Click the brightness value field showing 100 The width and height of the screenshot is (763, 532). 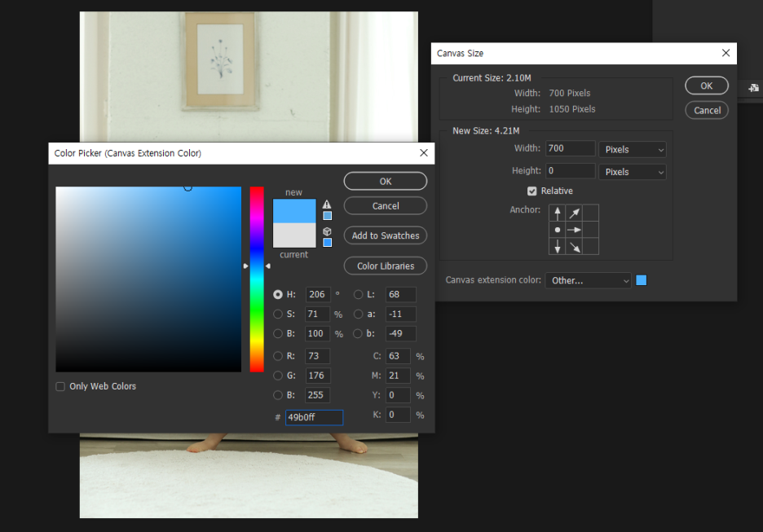pos(318,333)
